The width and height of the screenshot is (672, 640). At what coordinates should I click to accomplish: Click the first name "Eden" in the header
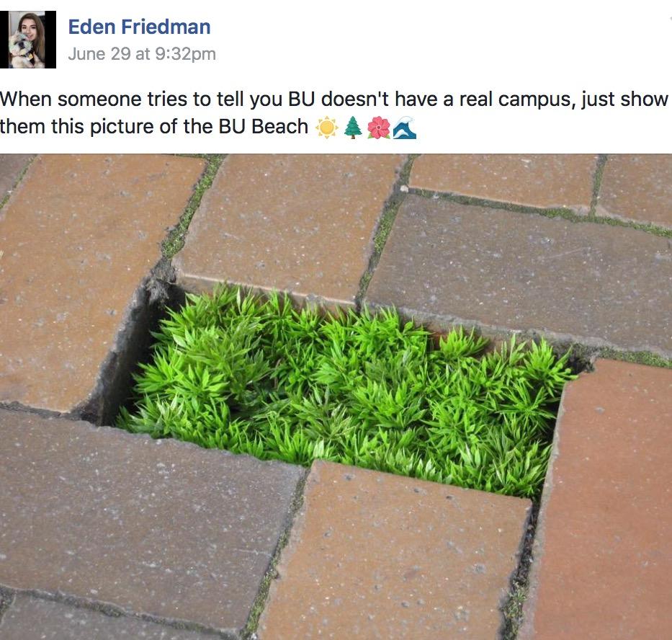pyautogui.click(x=92, y=27)
